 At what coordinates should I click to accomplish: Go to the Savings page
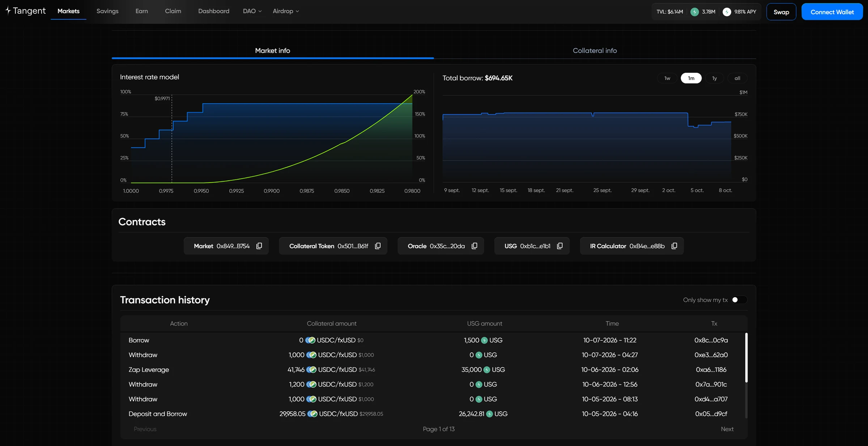pyautogui.click(x=107, y=11)
